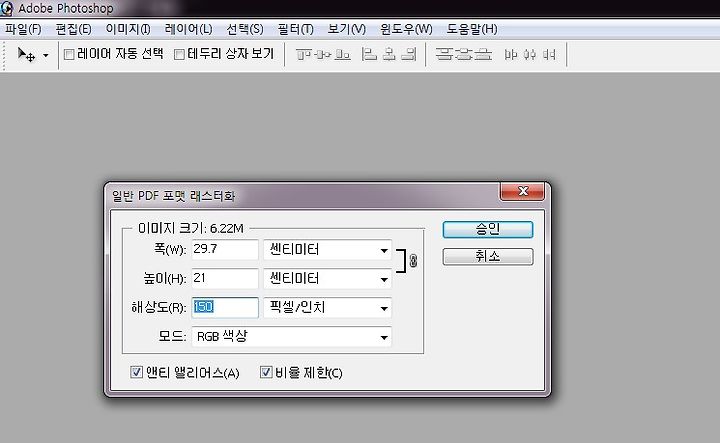The image size is (720, 443).
Task: Open the Move tool preset dropdown arrow
Action: coord(45,56)
